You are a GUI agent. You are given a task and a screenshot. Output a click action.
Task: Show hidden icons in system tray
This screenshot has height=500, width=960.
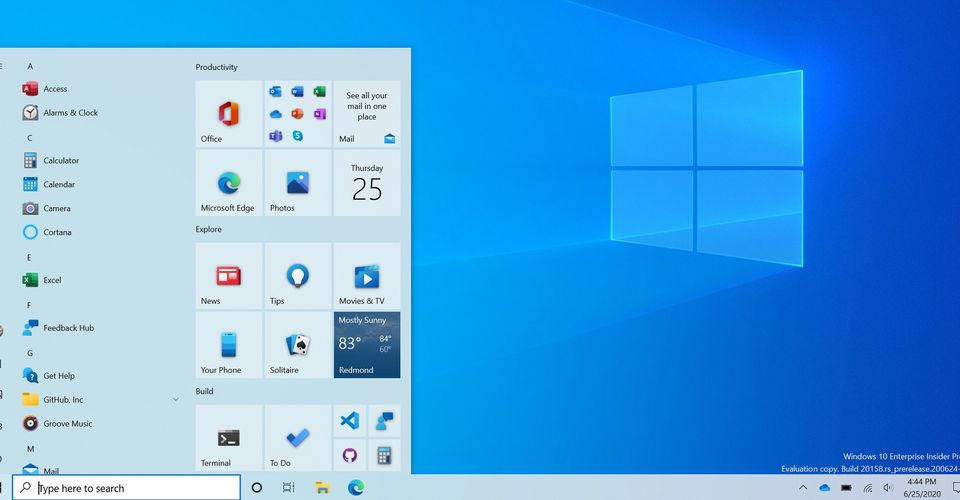[802, 488]
